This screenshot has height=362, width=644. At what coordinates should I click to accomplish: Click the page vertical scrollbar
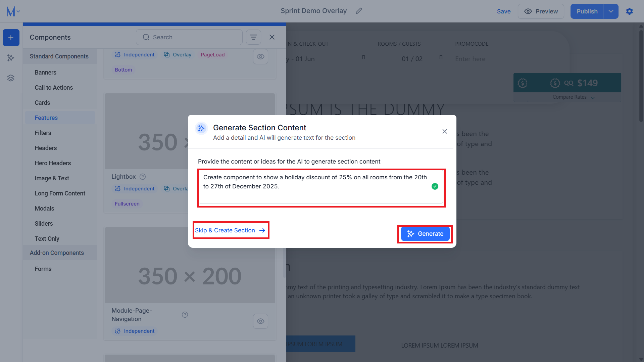(x=641, y=76)
